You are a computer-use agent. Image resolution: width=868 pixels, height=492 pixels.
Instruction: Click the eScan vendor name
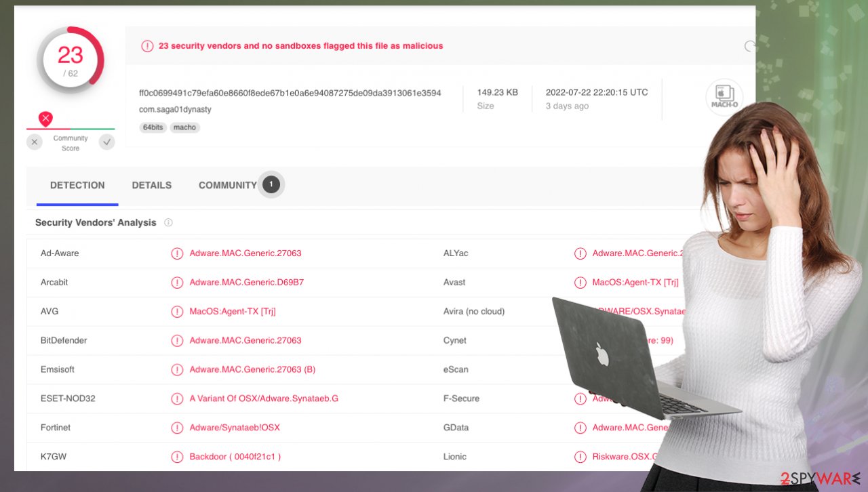(x=456, y=369)
